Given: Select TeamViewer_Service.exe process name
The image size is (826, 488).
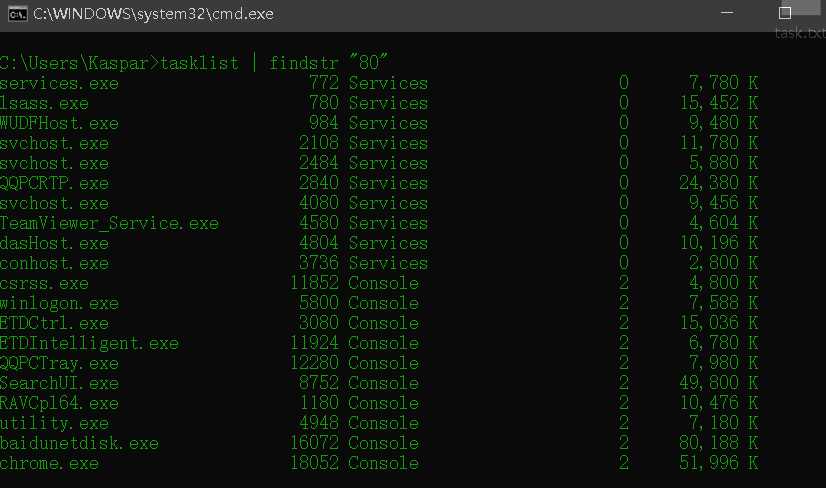Looking at the screenshot, I should [x=110, y=223].
